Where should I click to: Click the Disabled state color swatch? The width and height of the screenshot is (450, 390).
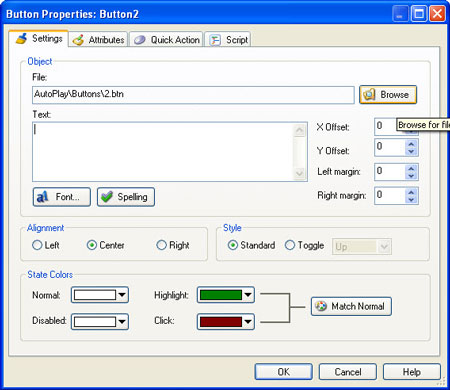[x=95, y=322]
